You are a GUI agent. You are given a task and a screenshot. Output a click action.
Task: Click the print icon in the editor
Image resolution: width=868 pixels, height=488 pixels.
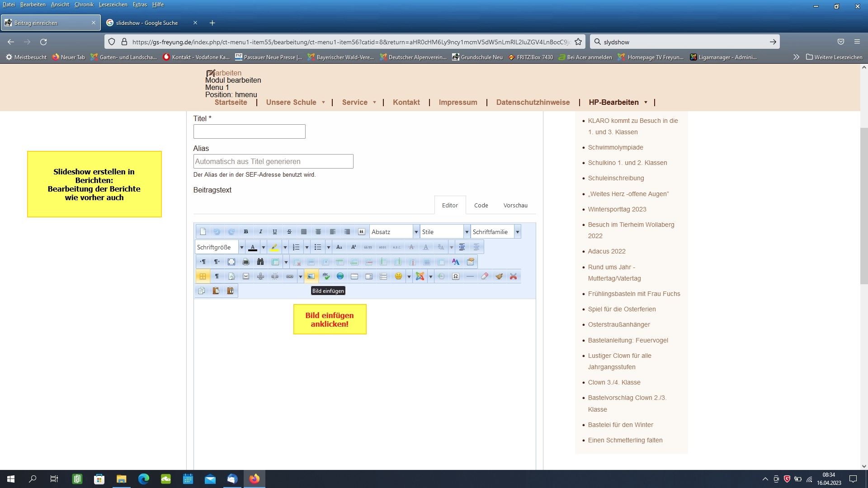pos(245,262)
